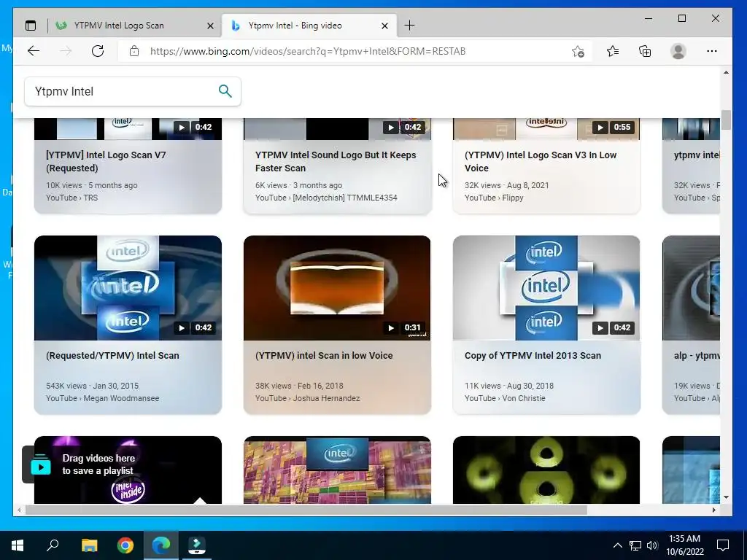Open (YTPMV) intel Scan in low Voice title
Image resolution: width=747 pixels, height=560 pixels.
[x=324, y=355]
